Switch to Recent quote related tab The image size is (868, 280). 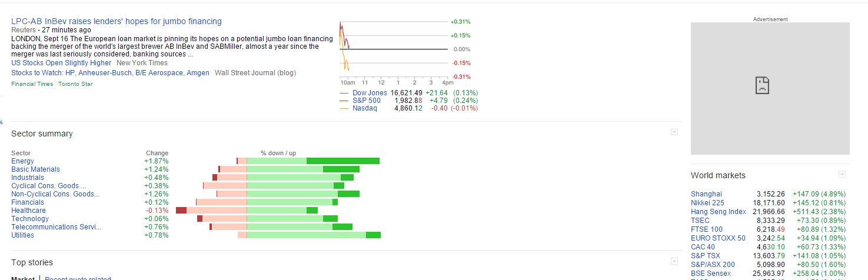(78, 278)
